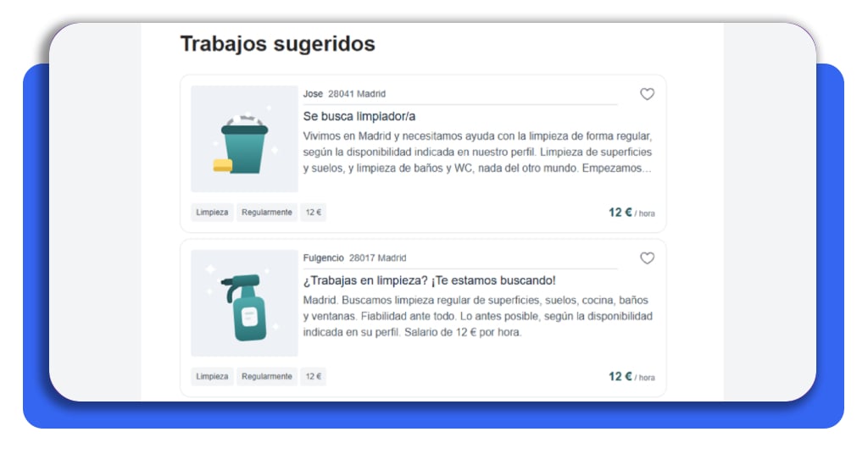The image size is (868, 454).
Task: Open '¿Trabajas en limpieza? ¡Te estamos buscando!' title
Action: coord(429,280)
